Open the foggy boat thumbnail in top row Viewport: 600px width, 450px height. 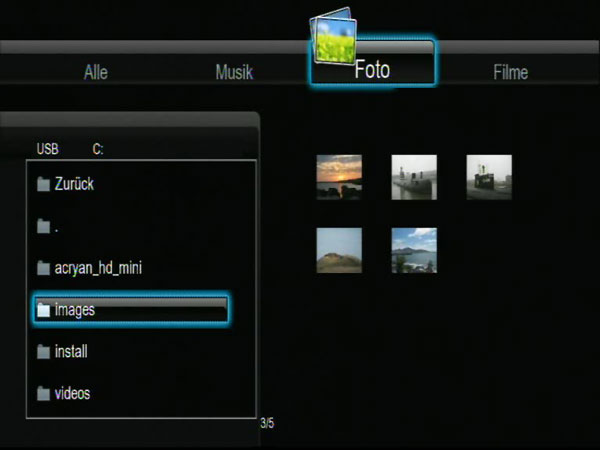coord(489,177)
